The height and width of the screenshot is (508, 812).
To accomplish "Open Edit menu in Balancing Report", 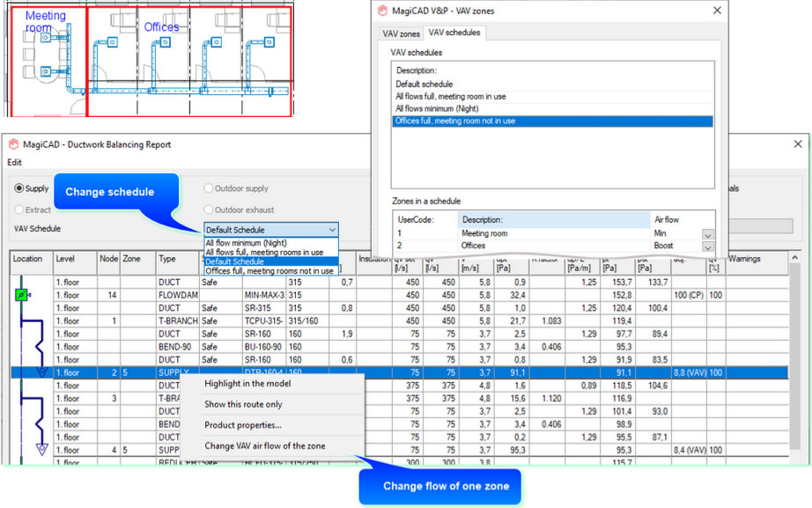I will (x=14, y=162).
